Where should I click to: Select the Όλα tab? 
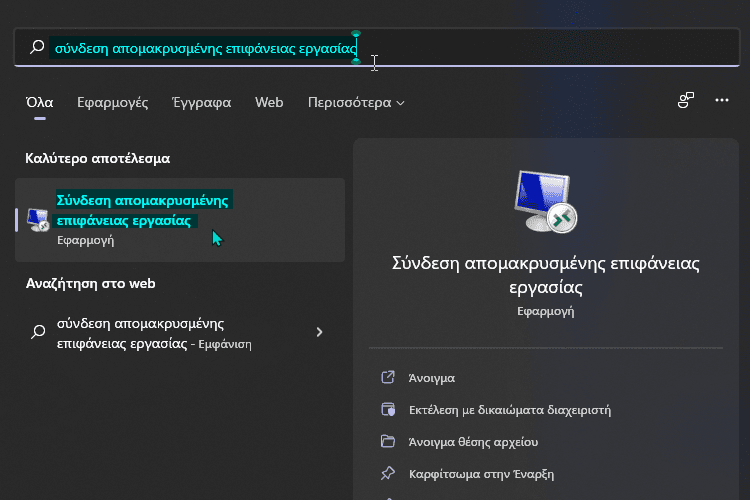click(40, 102)
